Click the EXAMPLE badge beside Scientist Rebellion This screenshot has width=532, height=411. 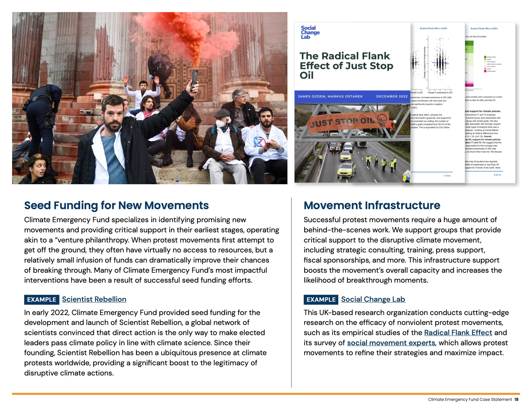[42, 300]
